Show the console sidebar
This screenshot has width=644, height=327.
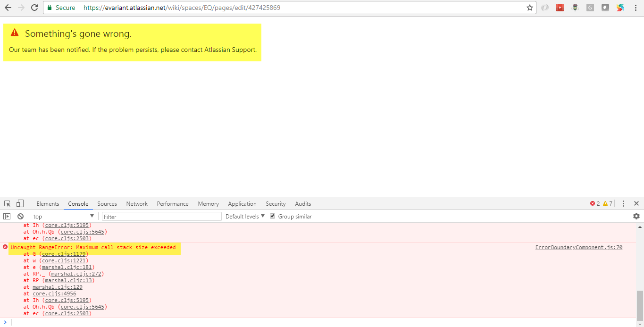[7, 216]
